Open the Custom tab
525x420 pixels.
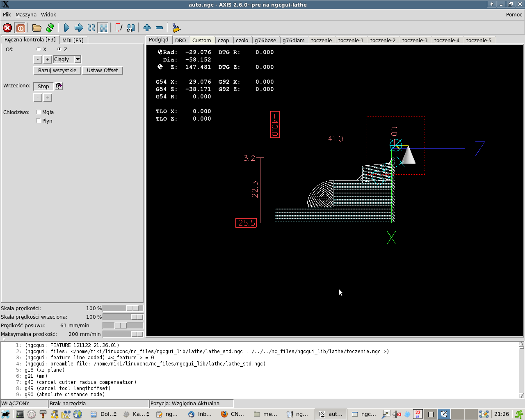202,40
